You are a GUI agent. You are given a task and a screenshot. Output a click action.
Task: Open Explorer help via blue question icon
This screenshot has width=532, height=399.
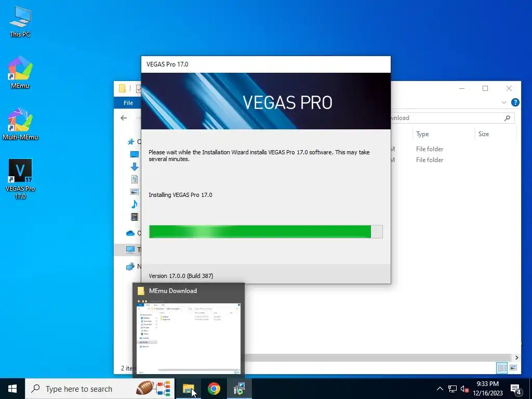[515, 102]
